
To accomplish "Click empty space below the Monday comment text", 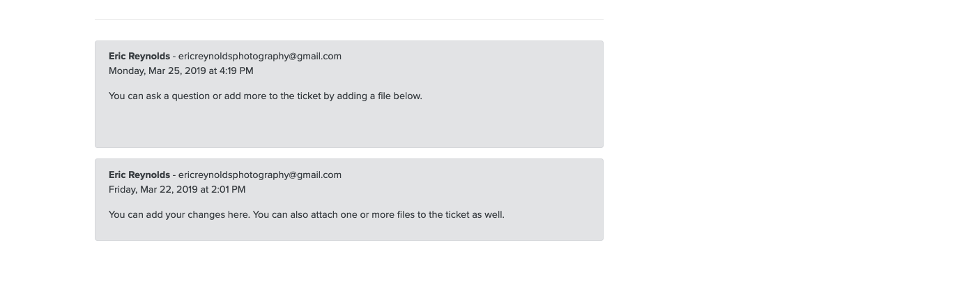I will (x=349, y=126).
